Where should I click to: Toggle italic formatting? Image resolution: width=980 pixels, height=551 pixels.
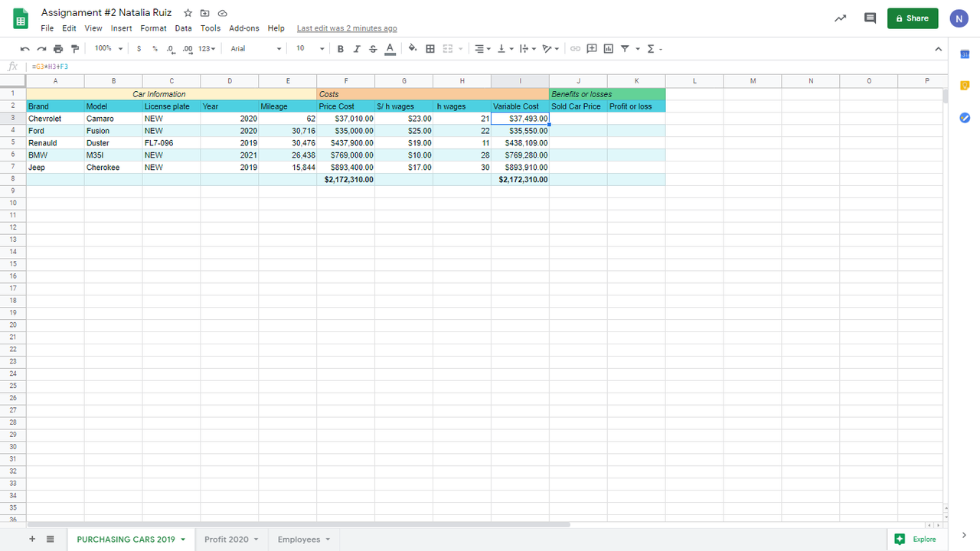tap(357, 48)
